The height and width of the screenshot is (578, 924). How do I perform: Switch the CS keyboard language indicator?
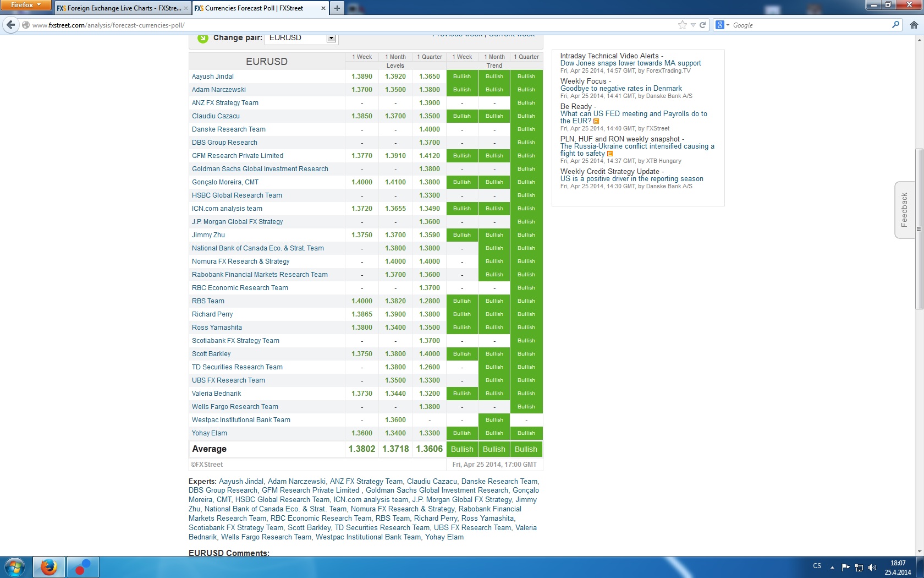coord(817,566)
